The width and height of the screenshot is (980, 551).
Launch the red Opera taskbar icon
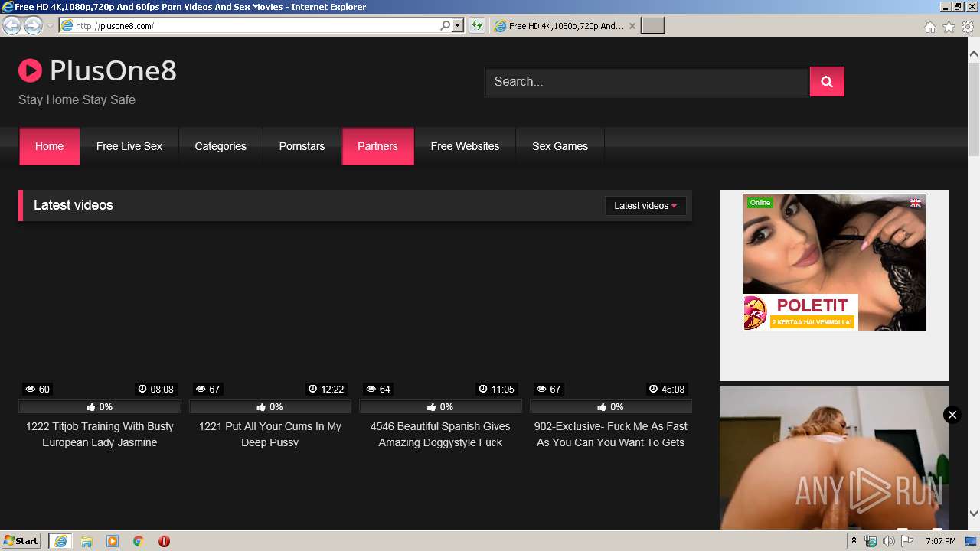[x=164, y=541]
